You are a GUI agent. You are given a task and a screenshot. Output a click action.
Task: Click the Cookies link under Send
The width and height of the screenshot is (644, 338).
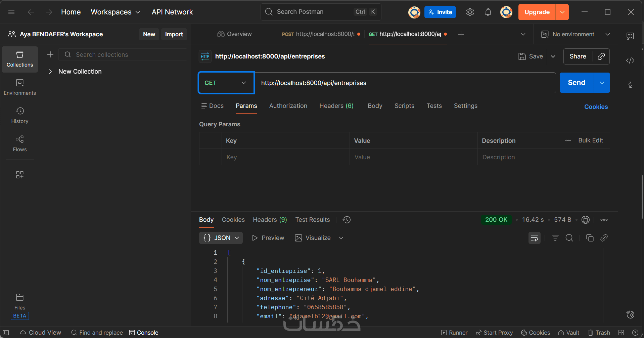tap(596, 107)
